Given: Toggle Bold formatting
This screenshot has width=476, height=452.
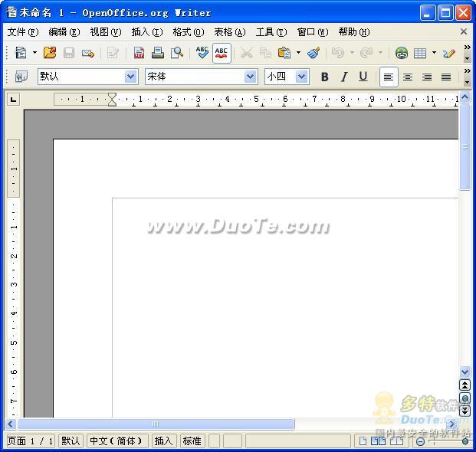Looking at the screenshot, I should (324, 77).
